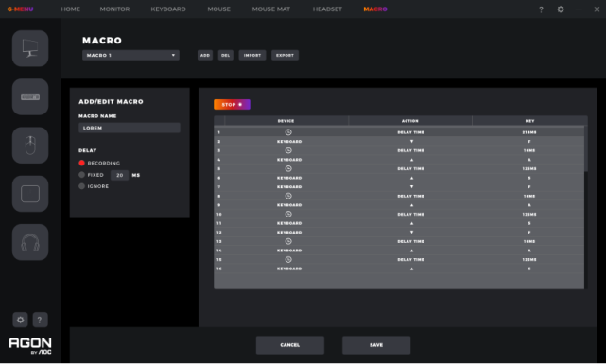
Task: Open the settings gear in title bar
Action: coord(561,9)
